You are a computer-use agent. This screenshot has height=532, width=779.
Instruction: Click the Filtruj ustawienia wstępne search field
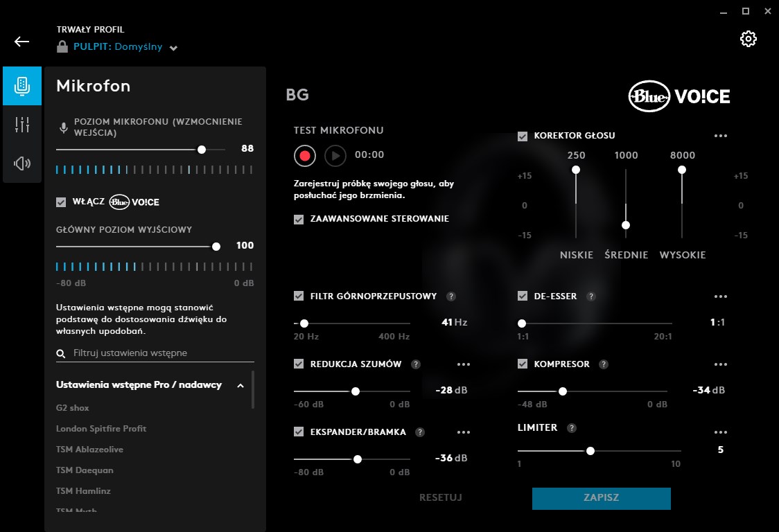(x=159, y=353)
